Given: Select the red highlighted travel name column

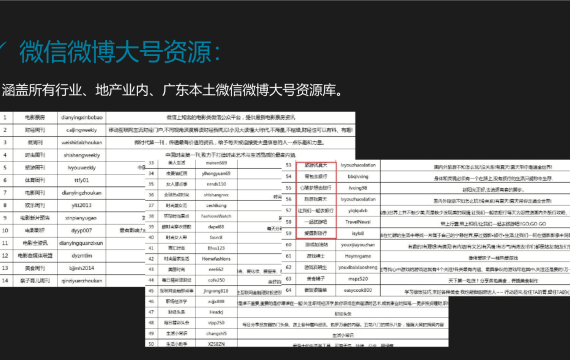Looking at the screenshot, I should tap(316, 200).
